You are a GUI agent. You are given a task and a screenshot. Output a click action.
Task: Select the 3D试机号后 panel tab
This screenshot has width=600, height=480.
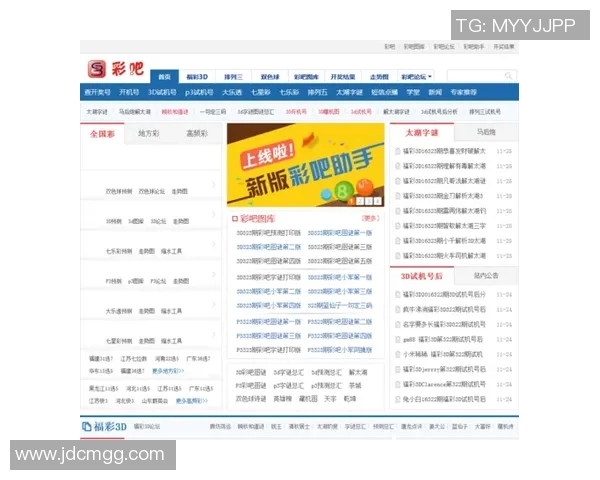click(x=422, y=276)
